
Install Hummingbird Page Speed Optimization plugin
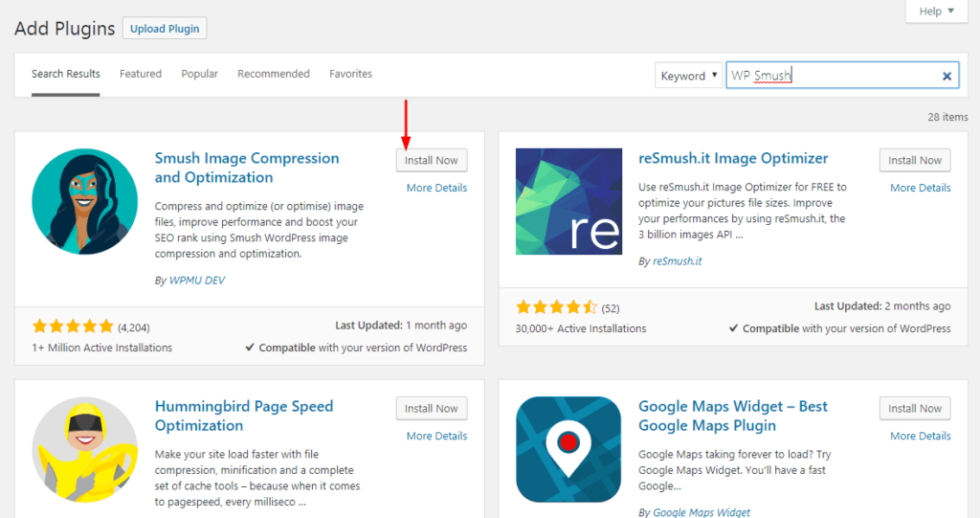432,409
